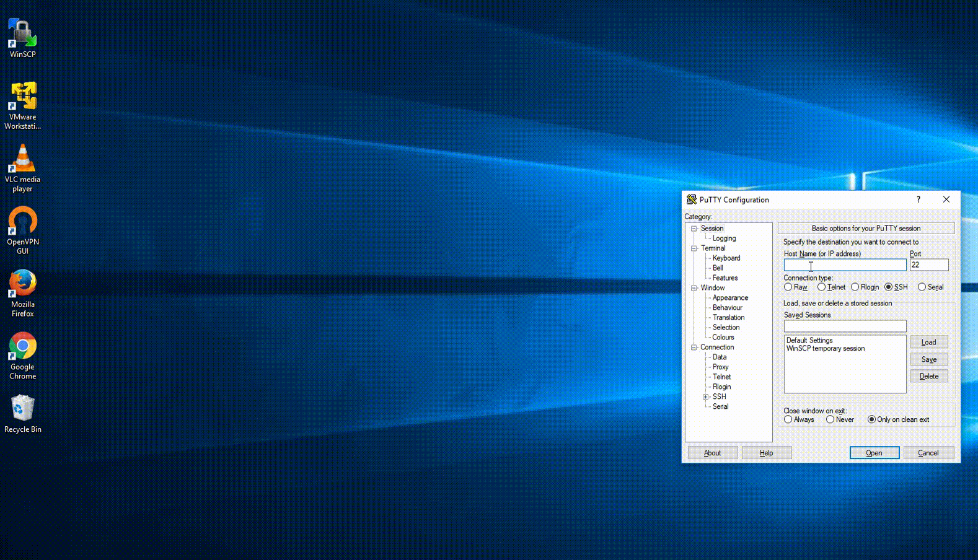Collapse the Terminal category node

click(694, 248)
